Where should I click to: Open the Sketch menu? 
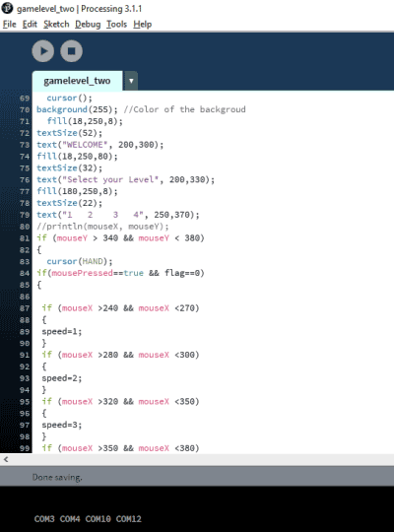pyautogui.click(x=56, y=25)
